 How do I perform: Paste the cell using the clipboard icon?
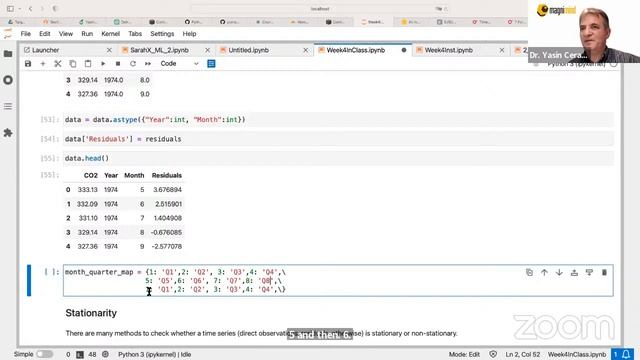pyautogui.click(x=88, y=64)
